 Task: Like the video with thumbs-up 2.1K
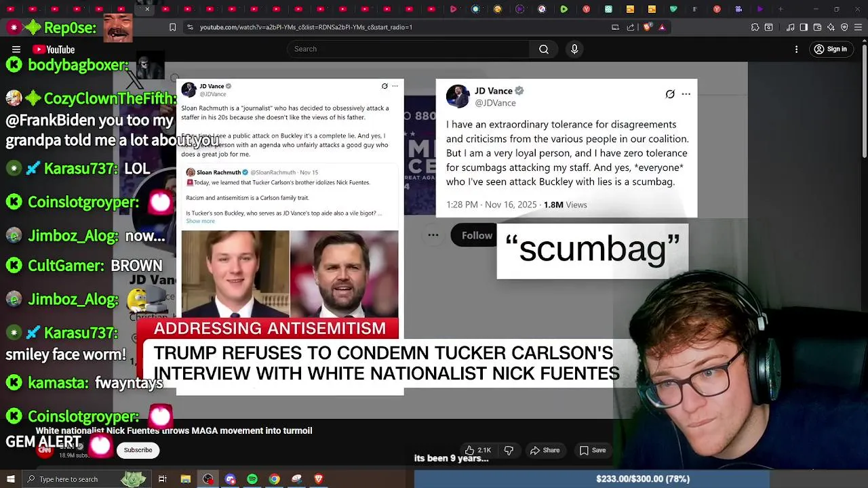point(477,450)
